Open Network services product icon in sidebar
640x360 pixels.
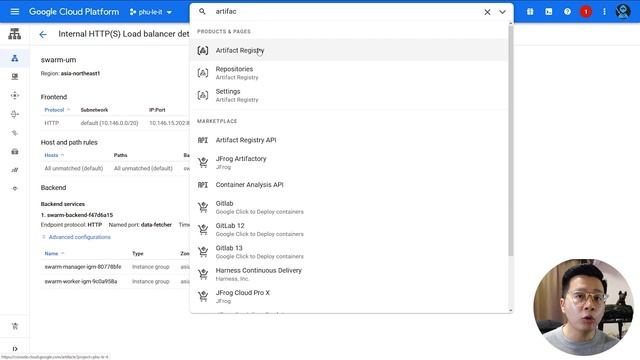pos(15,34)
